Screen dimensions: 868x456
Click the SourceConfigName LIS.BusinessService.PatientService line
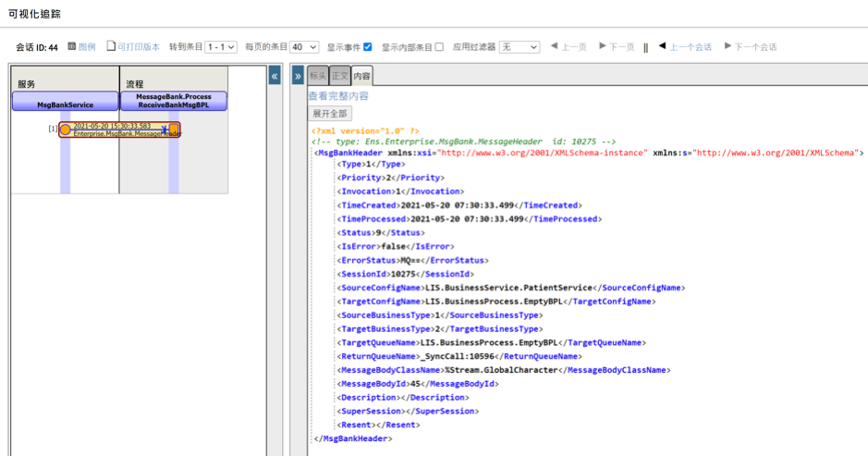pos(511,288)
